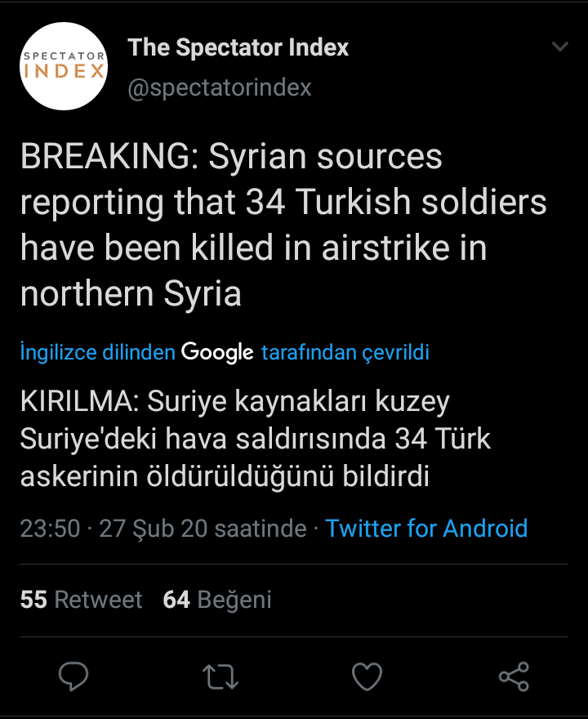This screenshot has width=588, height=719.
Task: Like the tweet with the heart icon
Action: tap(367, 677)
